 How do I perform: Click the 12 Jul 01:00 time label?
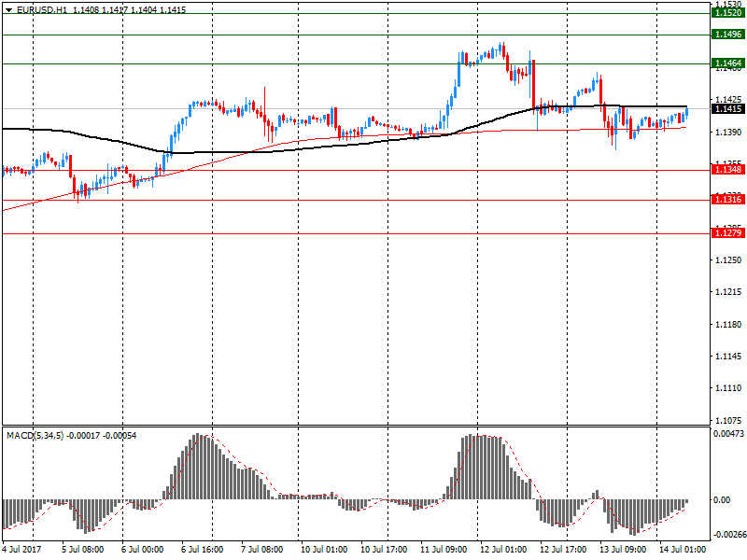click(503, 550)
